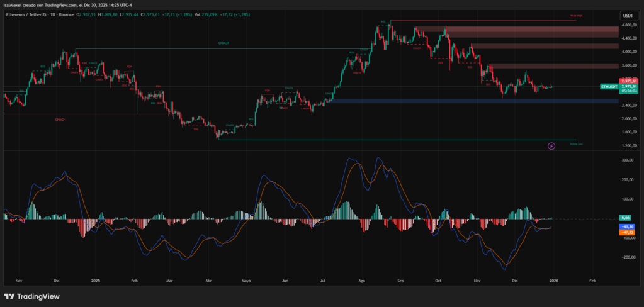The height and width of the screenshot is (307, 644).
Task: Click the blue −41,16 MACD value label
Action: tap(627, 226)
